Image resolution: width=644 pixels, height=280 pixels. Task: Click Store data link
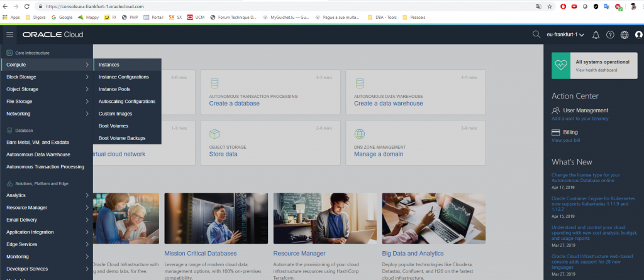(223, 154)
